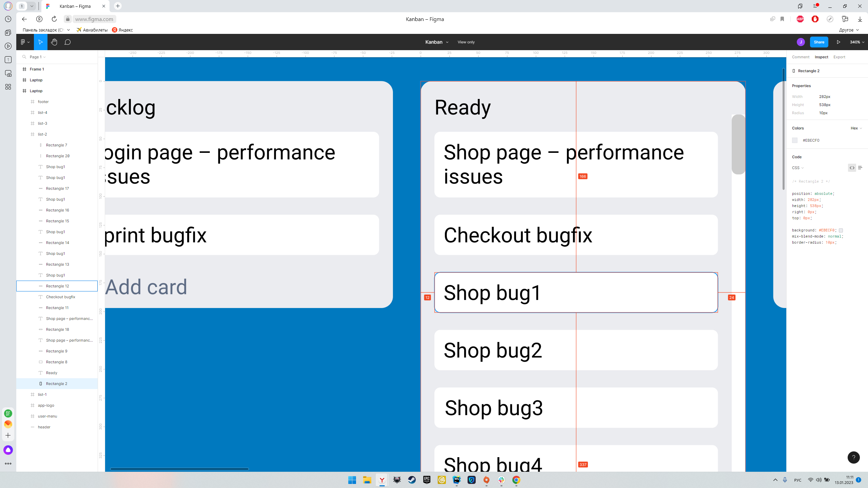Select the Rectangle 20 layer
This screenshot has height=488, width=868.
coord(57,156)
